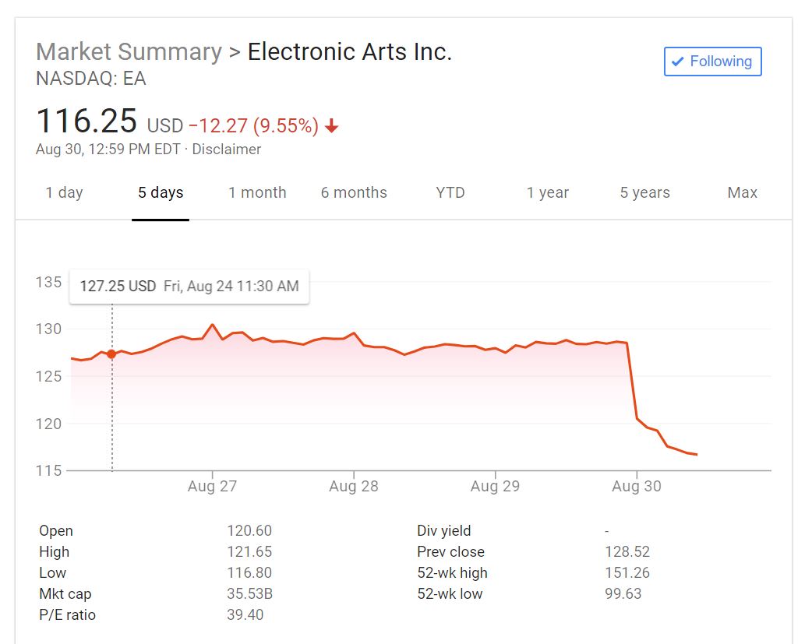Image resolution: width=812 pixels, height=644 pixels.
Task: Select the Max time range tab
Action: (742, 192)
